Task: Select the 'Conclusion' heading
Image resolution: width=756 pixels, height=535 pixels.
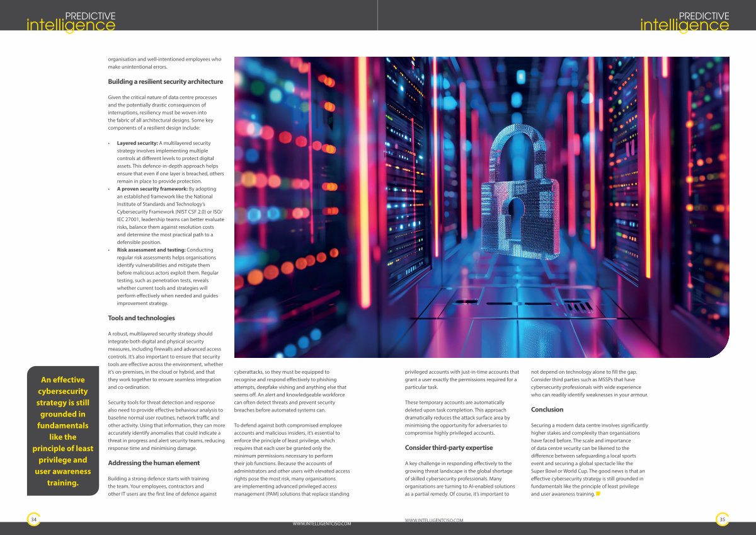Action: [x=547, y=410]
